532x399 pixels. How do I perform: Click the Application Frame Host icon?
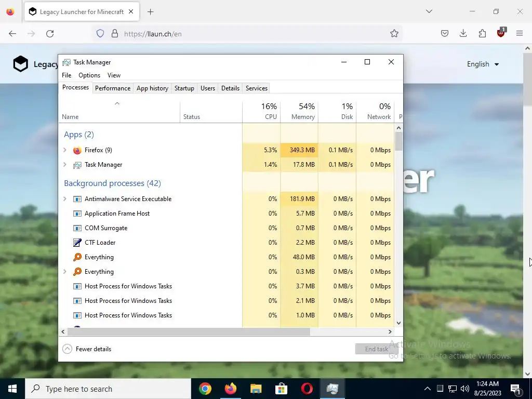pyautogui.click(x=77, y=214)
